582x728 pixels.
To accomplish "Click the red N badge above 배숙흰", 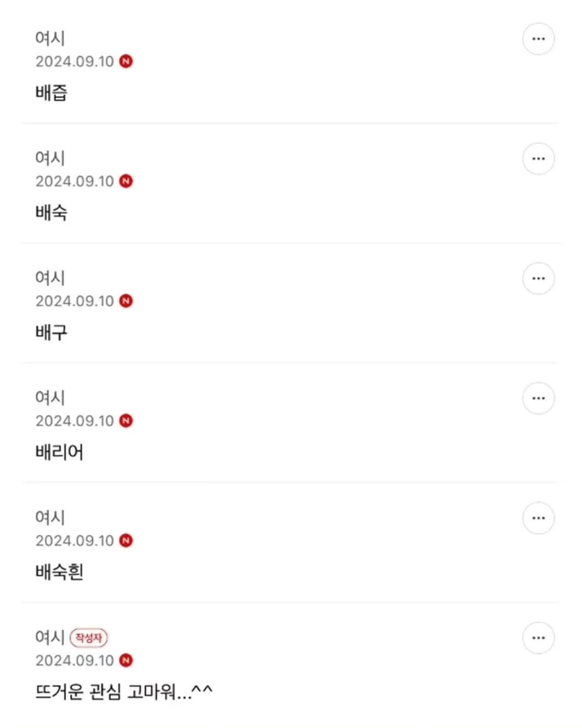I will pos(126,540).
